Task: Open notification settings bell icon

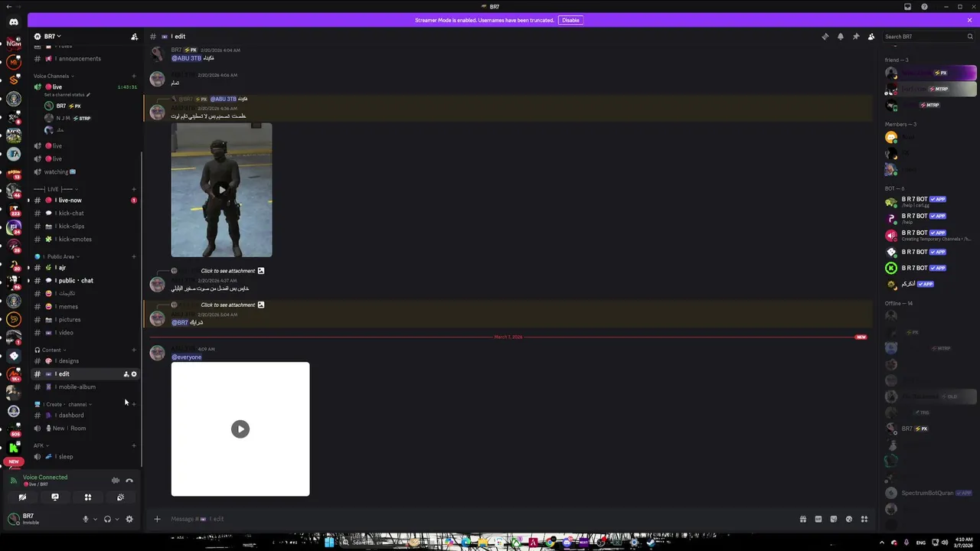Action: pos(840,37)
